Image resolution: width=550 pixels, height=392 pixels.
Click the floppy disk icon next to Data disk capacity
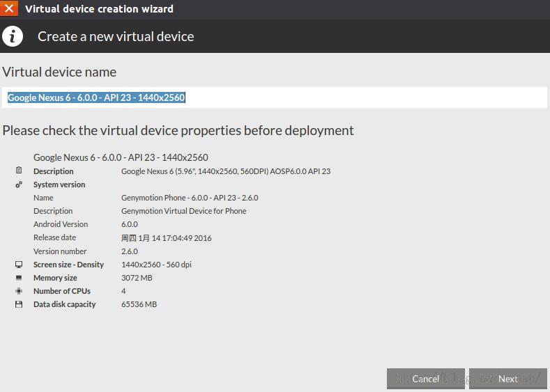pyautogui.click(x=19, y=304)
